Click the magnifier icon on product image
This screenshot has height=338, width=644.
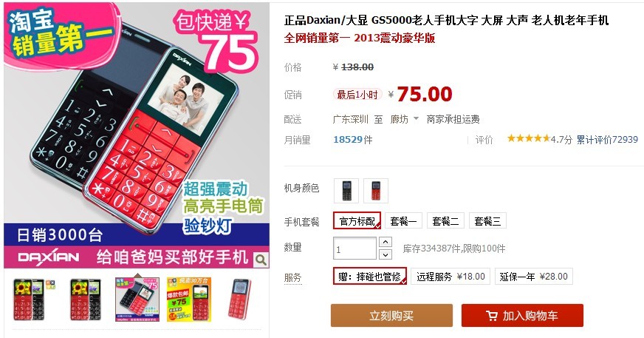(261, 260)
